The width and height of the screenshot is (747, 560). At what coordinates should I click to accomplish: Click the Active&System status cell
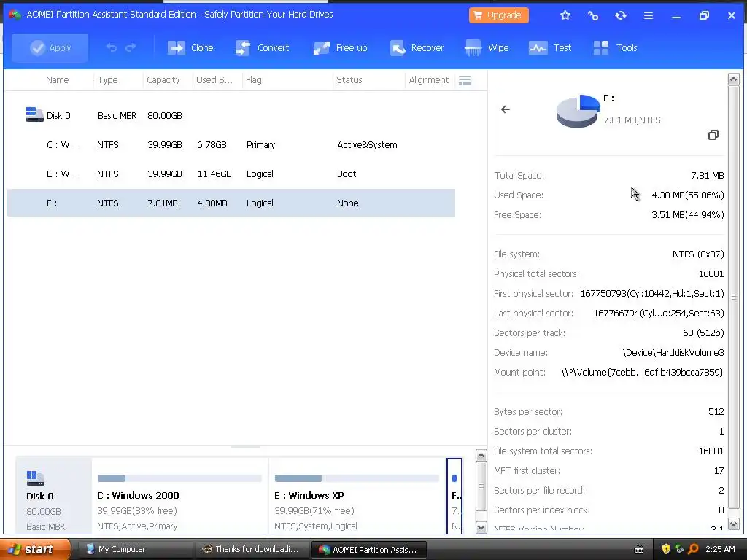tap(368, 145)
